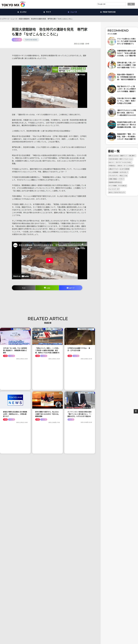Select 明日どこ!? DX program tag
The image size is (138, 644).
(x=123, y=176)
